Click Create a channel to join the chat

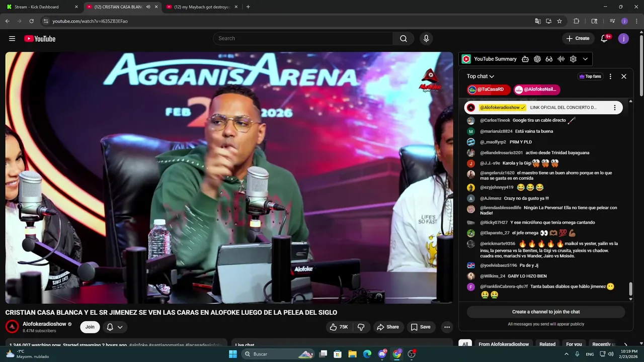[546, 312]
